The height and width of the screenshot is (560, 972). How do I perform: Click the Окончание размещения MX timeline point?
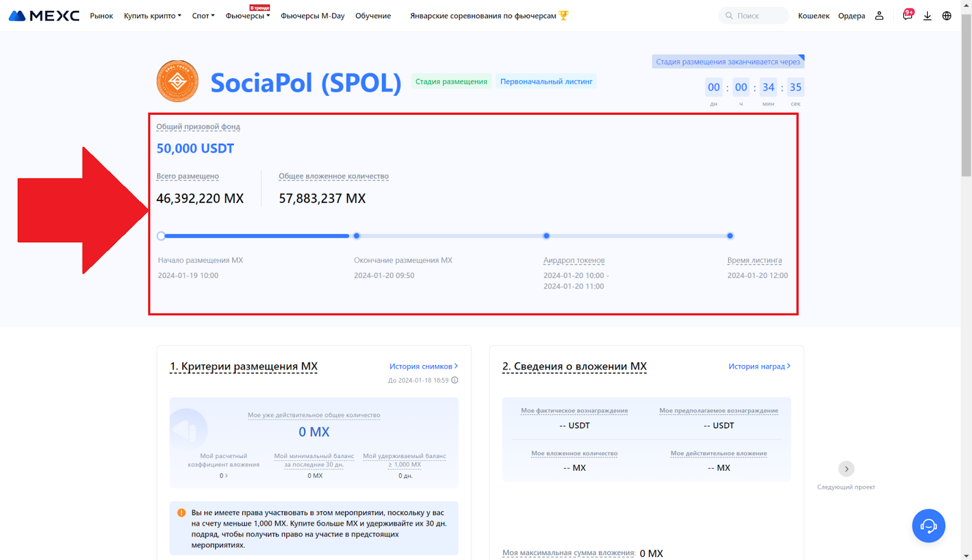(x=357, y=236)
